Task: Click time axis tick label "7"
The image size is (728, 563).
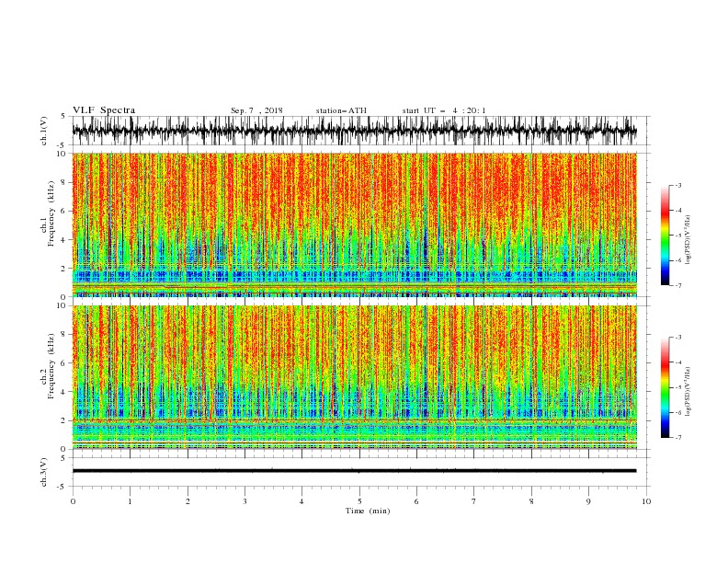Action: pos(474,501)
